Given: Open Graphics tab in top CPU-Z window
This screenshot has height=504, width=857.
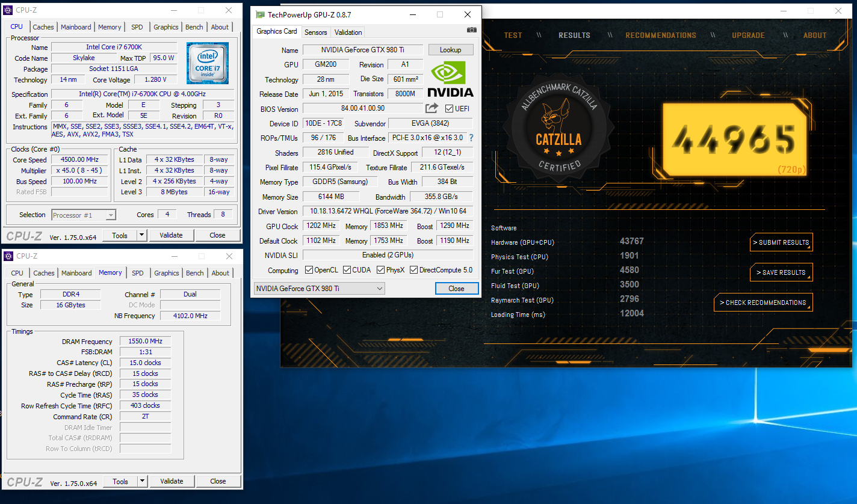Looking at the screenshot, I should [166, 27].
